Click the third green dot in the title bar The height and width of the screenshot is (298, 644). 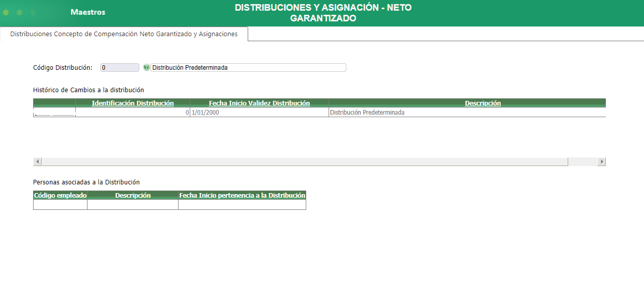[34, 13]
